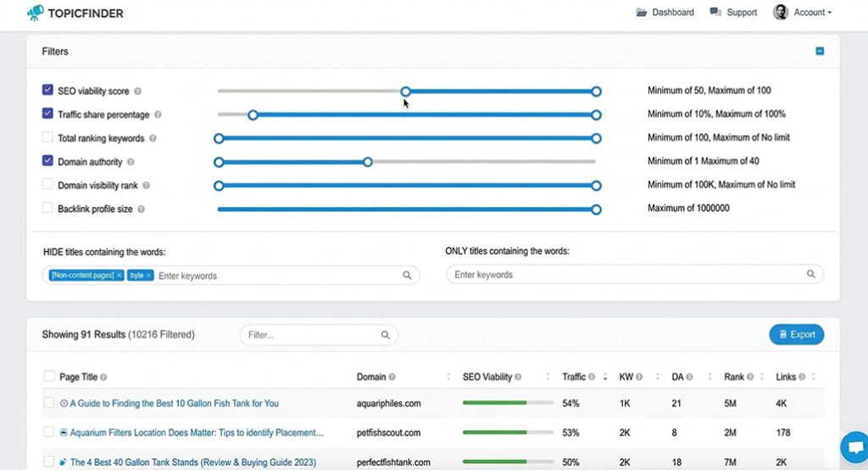This screenshot has height=470, width=868.
Task: Click search icon in ONLY titles field
Action: click(x=811, y=274)
